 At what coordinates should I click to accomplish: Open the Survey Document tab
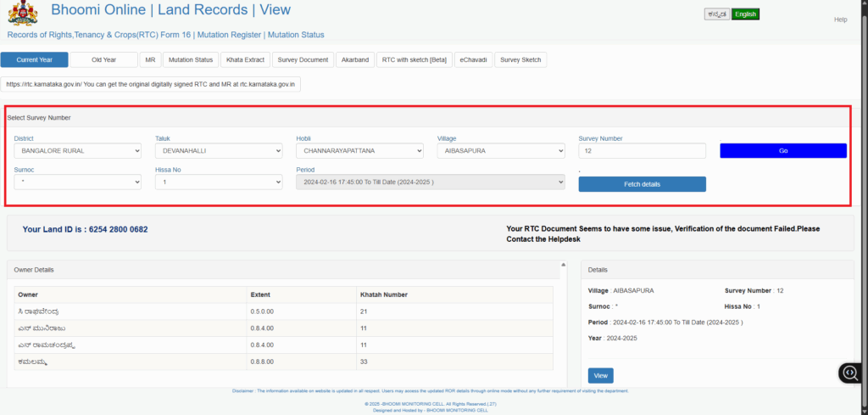pyautogui.click(x=303, y=60)
